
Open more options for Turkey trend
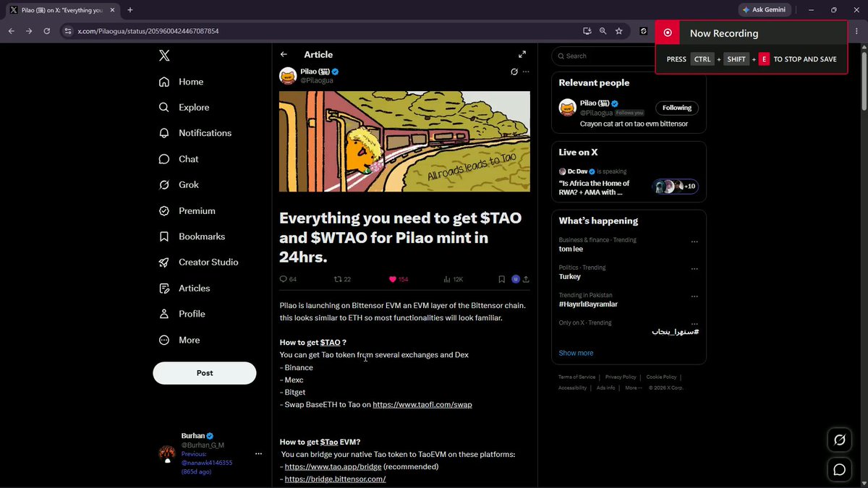694,269
